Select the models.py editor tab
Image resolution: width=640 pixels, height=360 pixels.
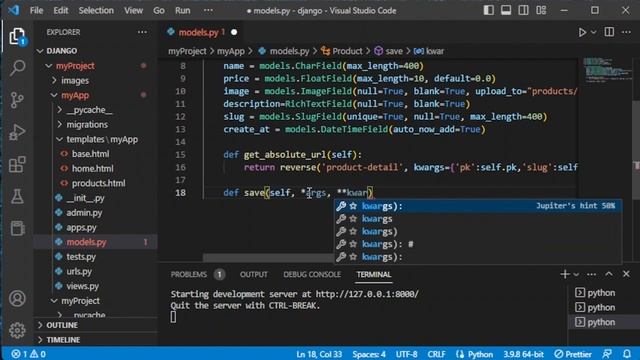click(201, 32)
